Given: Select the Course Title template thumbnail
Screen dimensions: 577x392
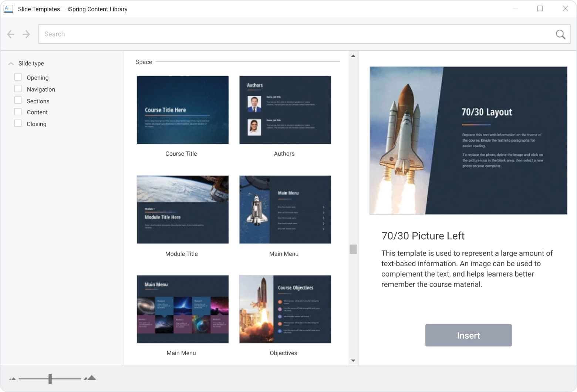Looking at the screenshot, I should click(x=183, y=110).
